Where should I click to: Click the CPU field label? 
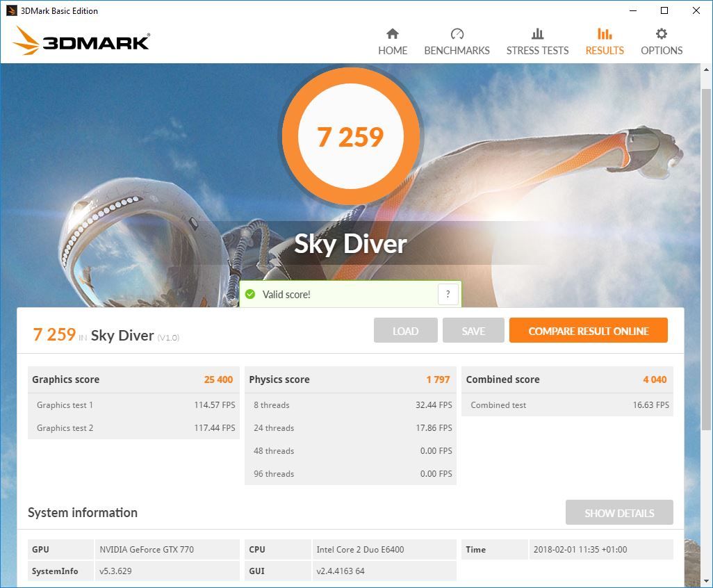pyautogui.click(x=257, y=549)
